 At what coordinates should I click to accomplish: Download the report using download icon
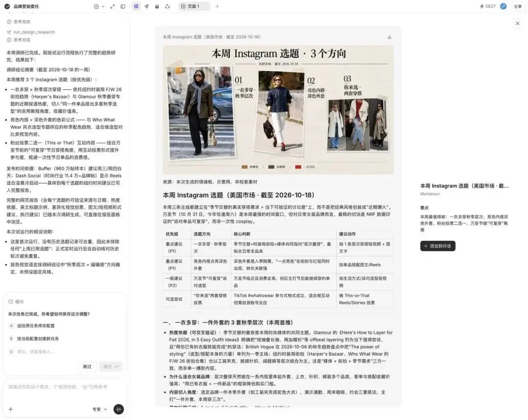[390, 37]
